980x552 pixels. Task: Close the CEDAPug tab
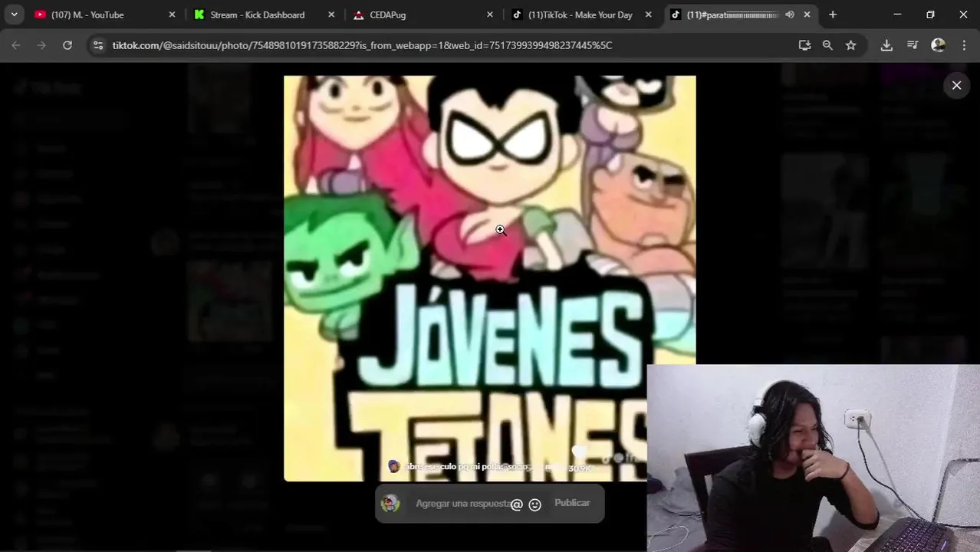[x=490, y=15]
